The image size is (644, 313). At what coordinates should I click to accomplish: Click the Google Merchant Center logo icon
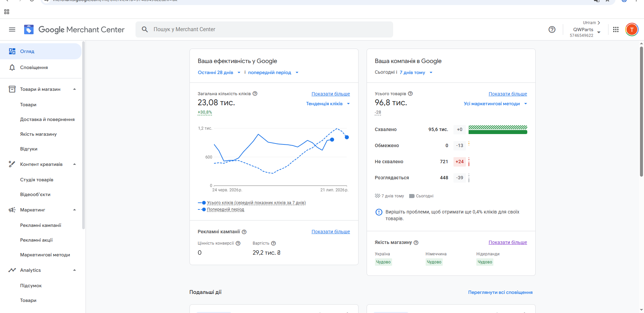coord(29,29)
